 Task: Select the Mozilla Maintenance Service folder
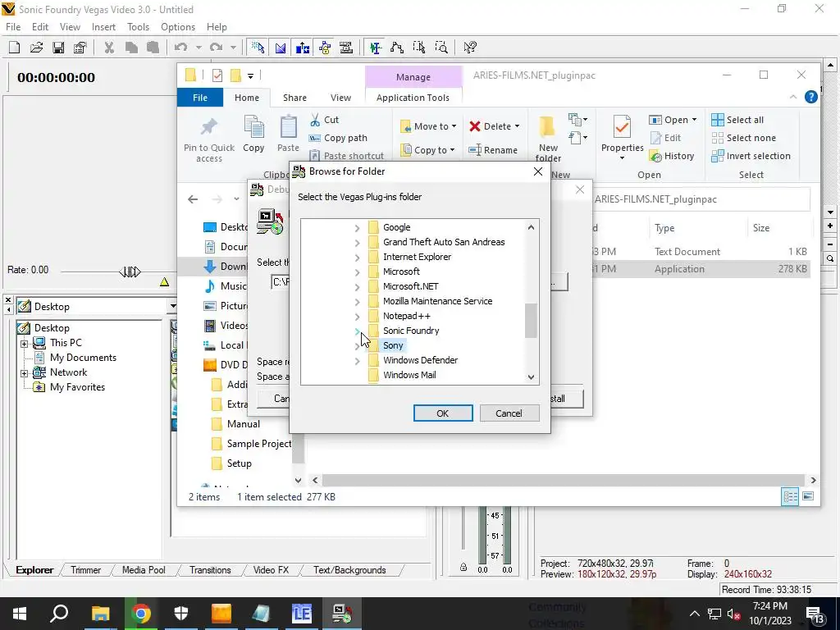[438, 301]
